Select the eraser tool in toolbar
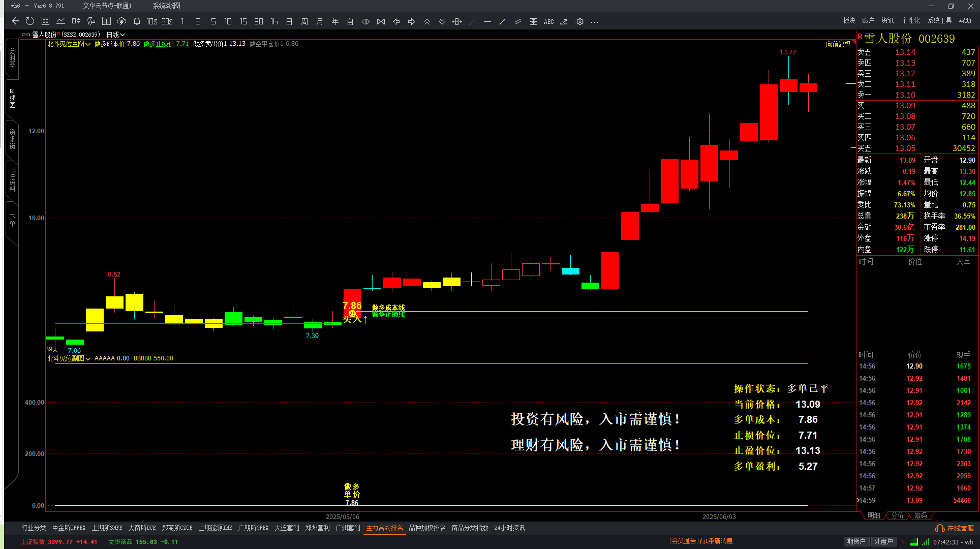Screen dimensions: 980x549 (x=564, y=21)
